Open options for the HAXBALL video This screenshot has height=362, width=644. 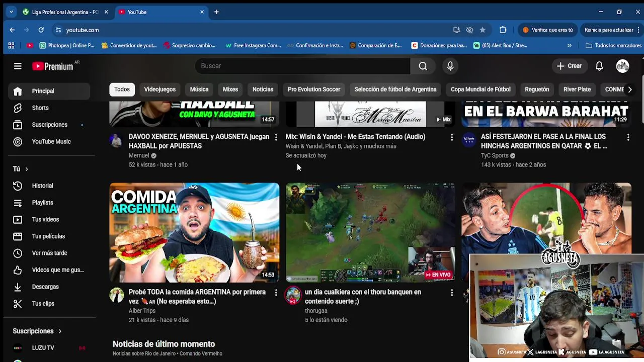pyautogui.click(x=276, y=137)
